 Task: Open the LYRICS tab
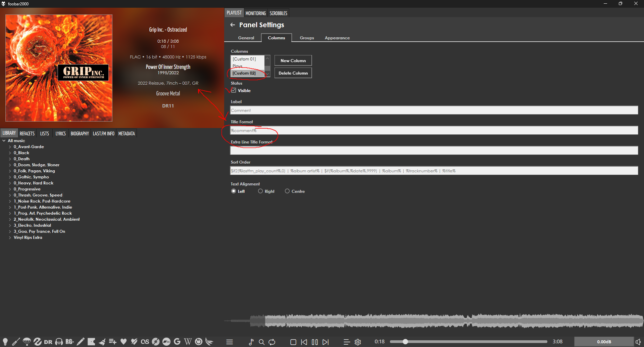(60, 133)
